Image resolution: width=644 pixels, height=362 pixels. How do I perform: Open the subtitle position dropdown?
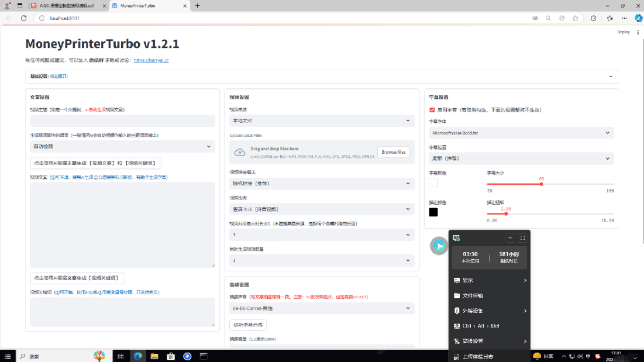click(522, 158)
